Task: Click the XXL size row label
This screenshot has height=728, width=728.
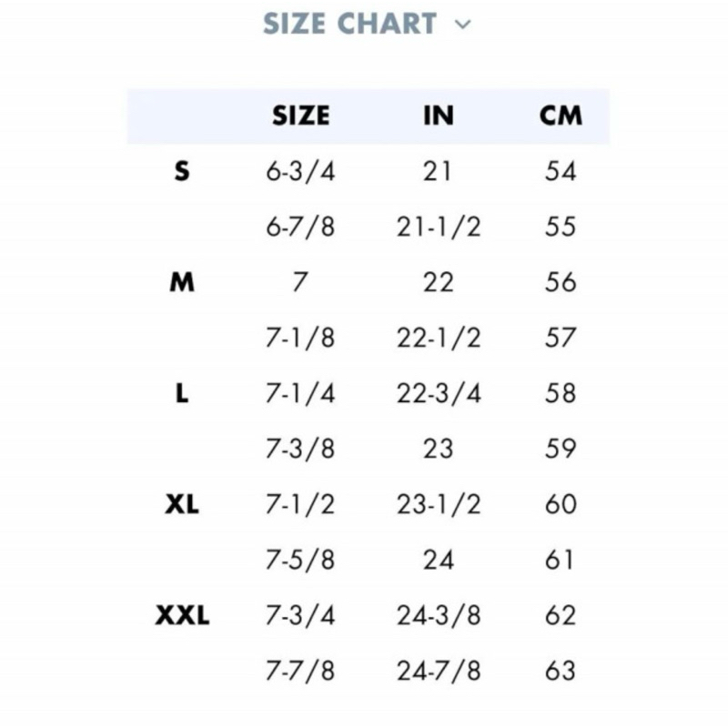Action: (182, 615)
